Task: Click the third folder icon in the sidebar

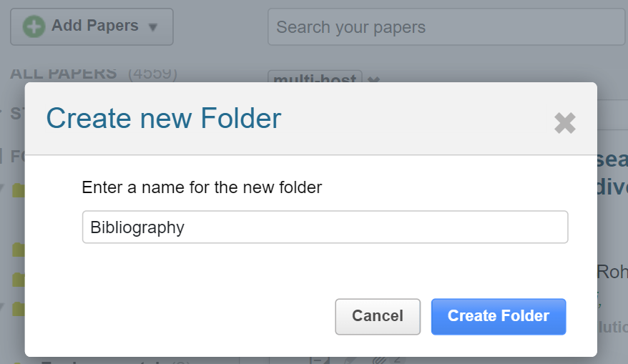Action: (19, 279)
